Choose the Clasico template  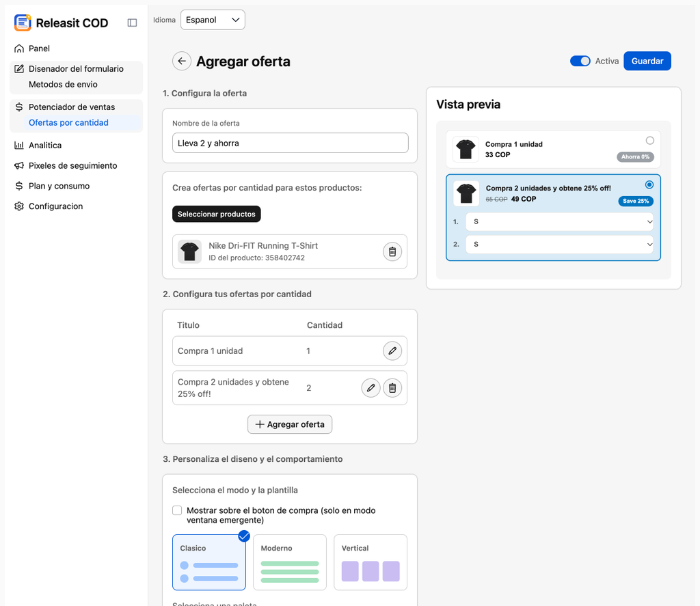point(209,562)
